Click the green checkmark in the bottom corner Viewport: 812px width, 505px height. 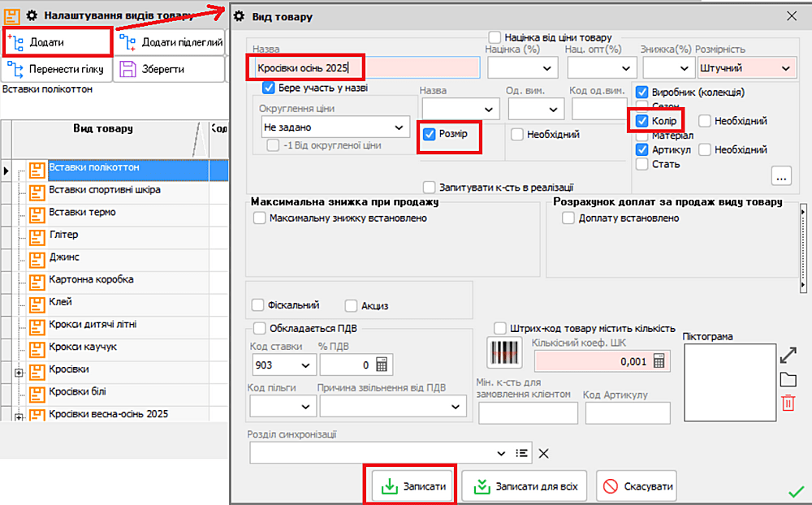(796, 491)
